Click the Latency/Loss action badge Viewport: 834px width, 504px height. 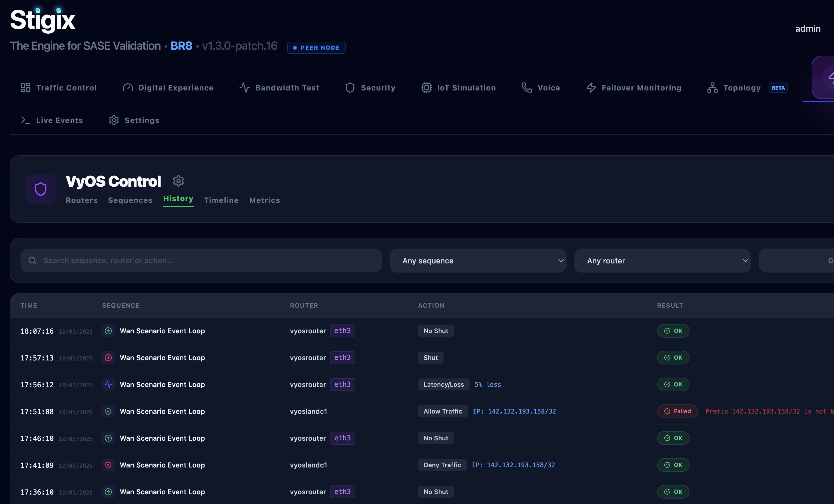[444, 384]
